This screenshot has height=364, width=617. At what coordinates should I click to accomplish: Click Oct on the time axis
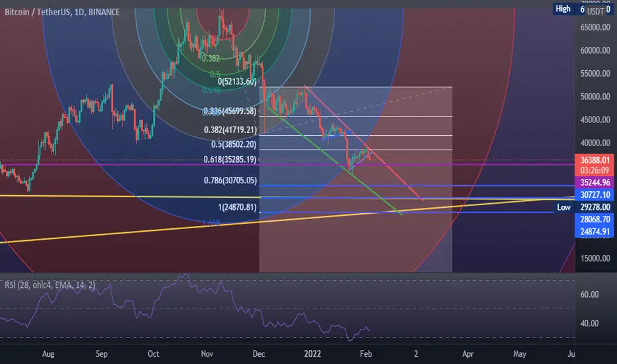(x=153, y=354)
